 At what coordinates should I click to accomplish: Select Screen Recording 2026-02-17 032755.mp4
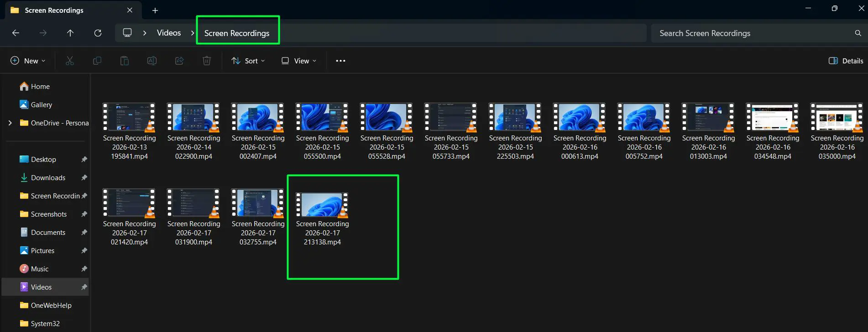[x=258, y=217]
